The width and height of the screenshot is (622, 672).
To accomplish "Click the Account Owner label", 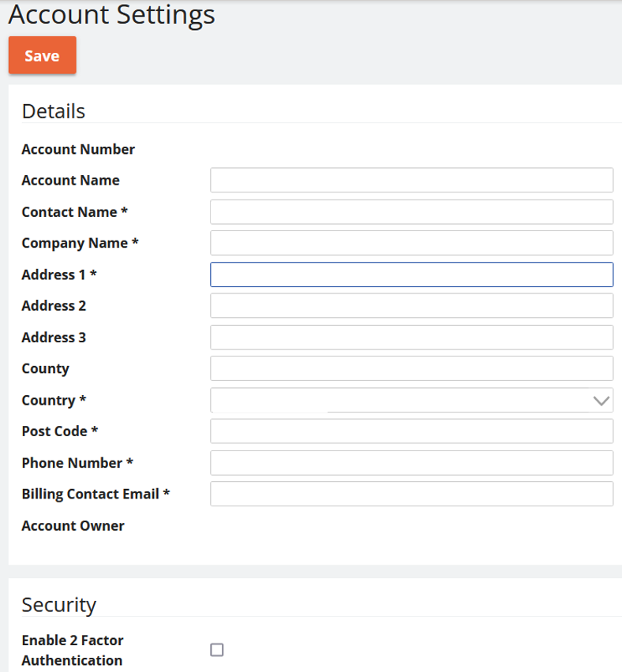I will tap(73, 525).
